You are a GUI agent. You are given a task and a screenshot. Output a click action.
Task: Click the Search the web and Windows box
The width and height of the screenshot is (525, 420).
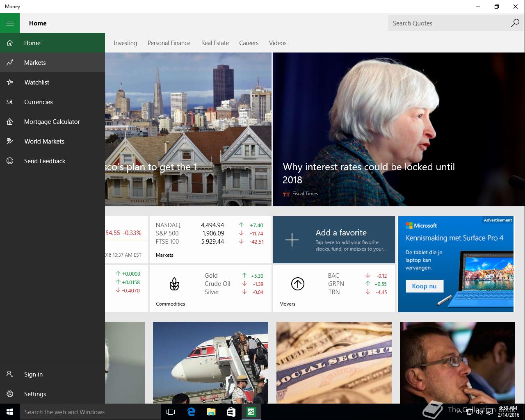coord(90,412)
